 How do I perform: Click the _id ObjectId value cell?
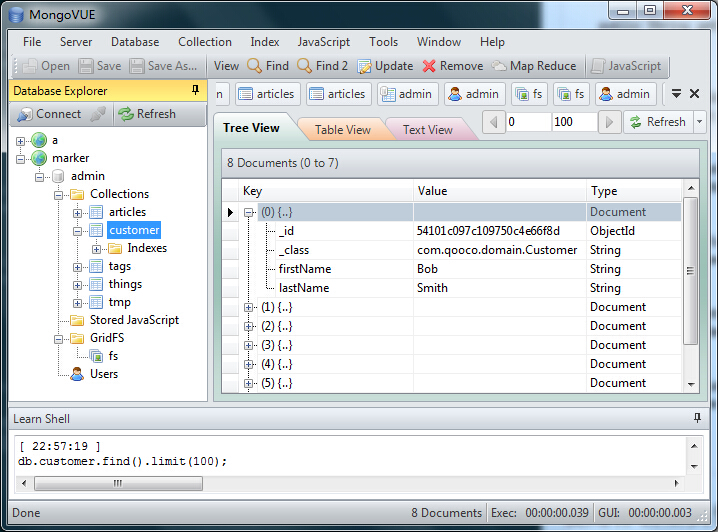coord(499,231)
